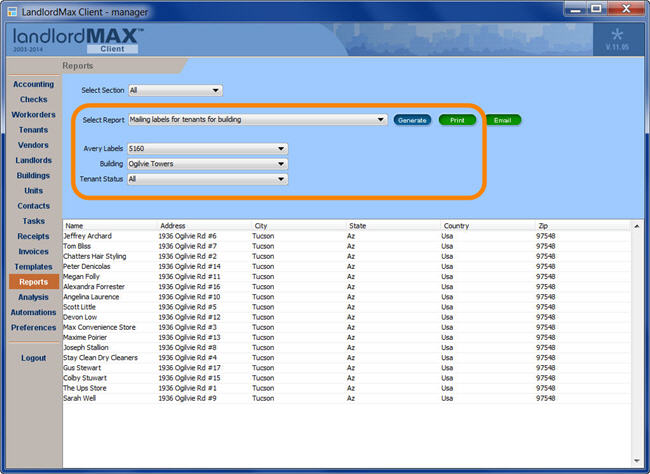The height and width of the screenshot is (474, 650).
Task: Click the LandlordMax window title icon
Action: tap(12, 12)
